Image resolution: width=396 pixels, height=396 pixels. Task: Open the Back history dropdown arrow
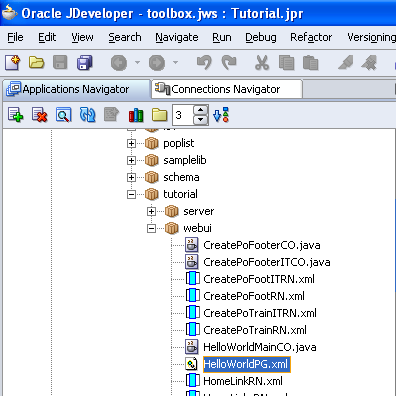tap(137, 62)
